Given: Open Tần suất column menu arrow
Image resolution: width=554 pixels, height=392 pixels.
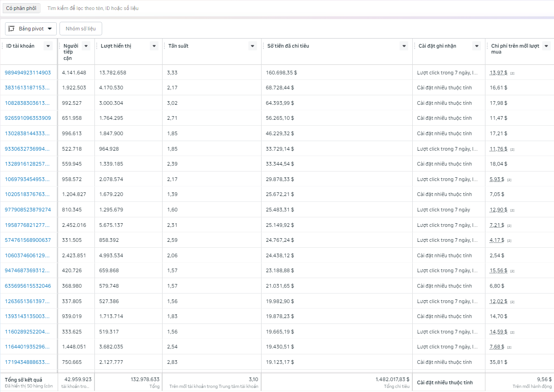Looking at the screenshot, I should pyautogui.click(x=253, y=46).
